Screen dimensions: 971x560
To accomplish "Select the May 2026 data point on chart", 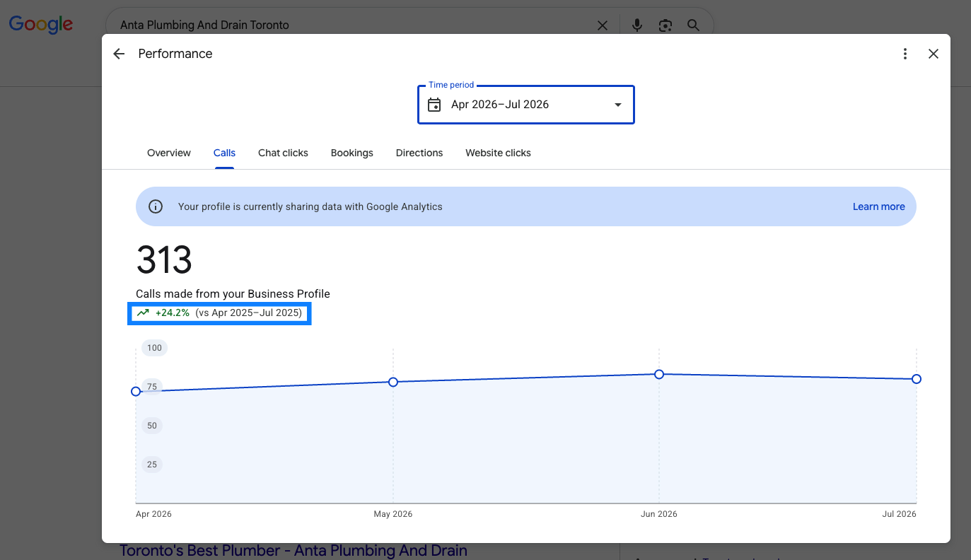I will coord(393,382).
